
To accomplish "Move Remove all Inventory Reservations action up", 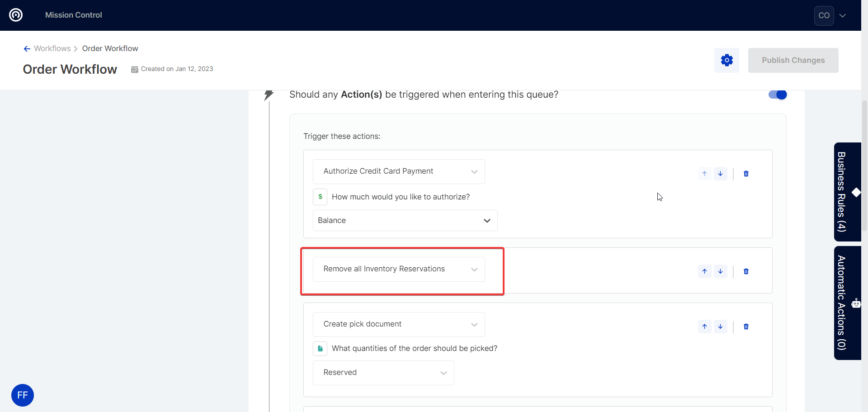I will tap(704, 271).
